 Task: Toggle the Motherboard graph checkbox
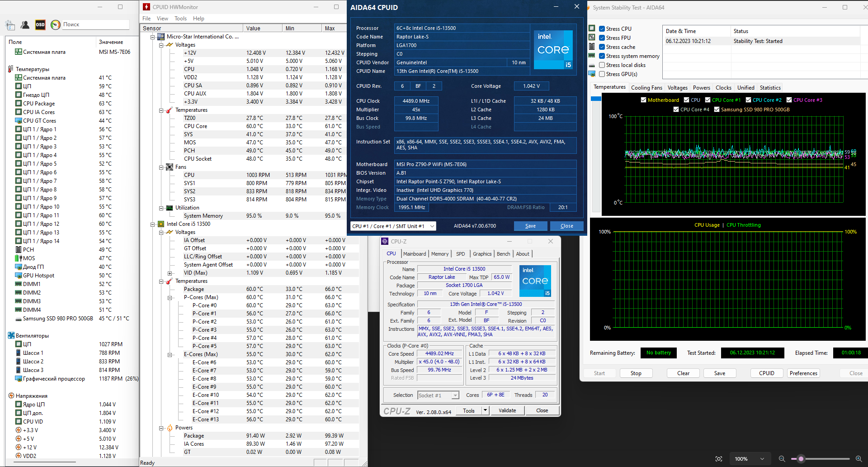pos(643,100)
